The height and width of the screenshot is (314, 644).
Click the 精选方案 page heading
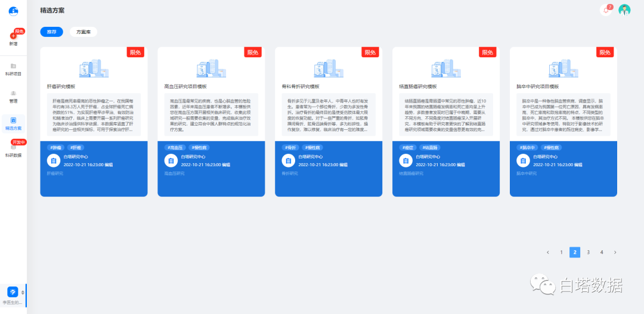coord(52,10)
